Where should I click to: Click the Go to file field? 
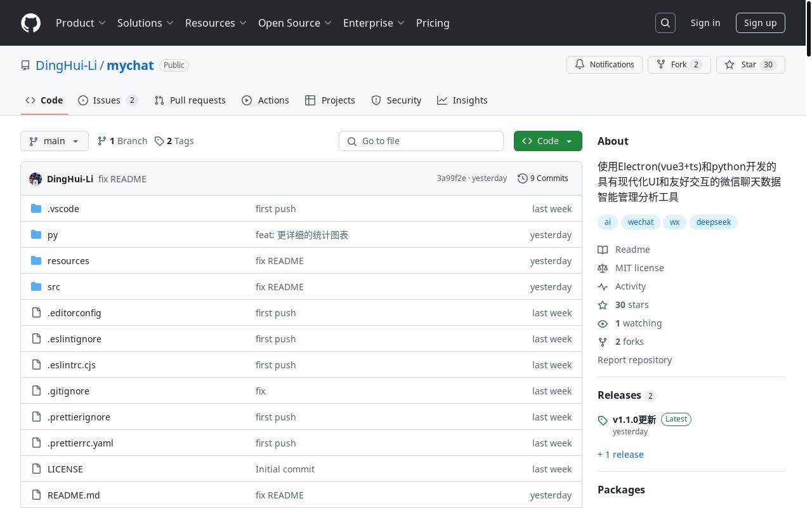coord(421,141)
